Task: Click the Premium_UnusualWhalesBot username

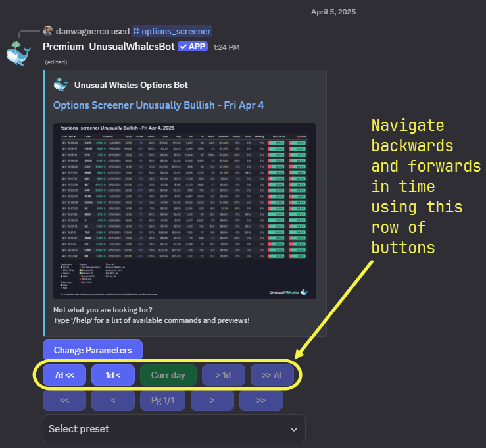Action: pyautogui.click(x=109, y=47)
